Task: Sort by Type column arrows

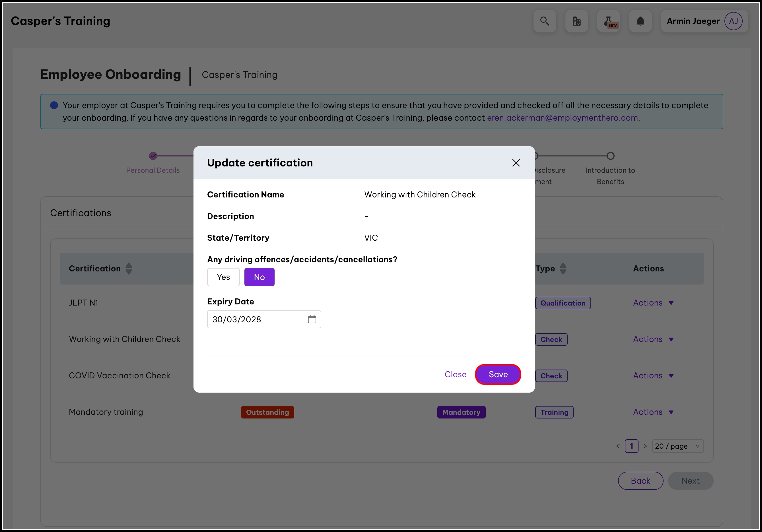Action: (x=563, y=269)
